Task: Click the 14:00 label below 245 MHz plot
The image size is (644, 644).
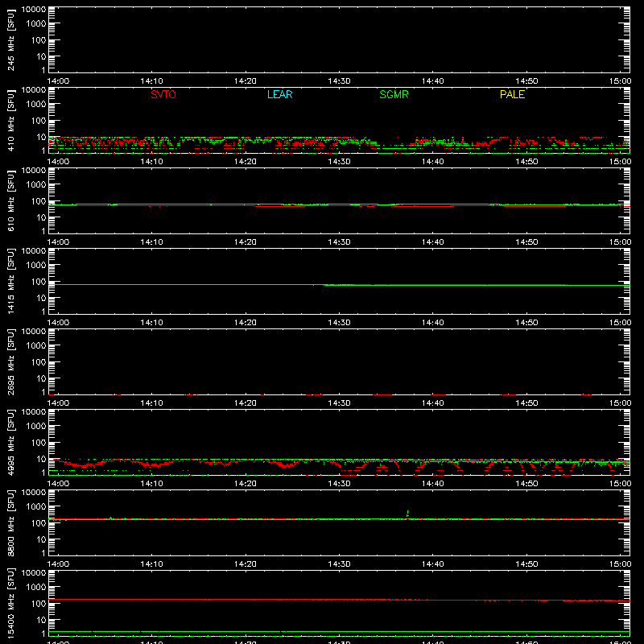Action: click(58, 81)
